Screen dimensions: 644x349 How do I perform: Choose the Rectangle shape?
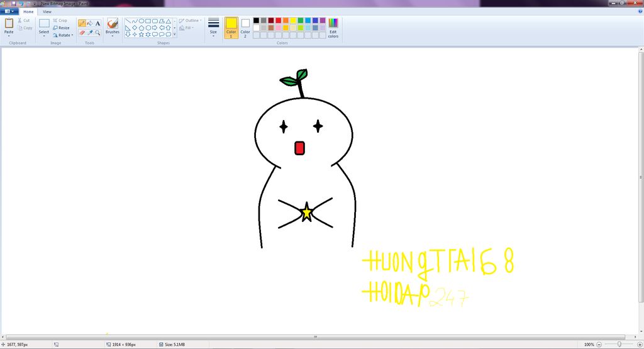click(148, 21)
